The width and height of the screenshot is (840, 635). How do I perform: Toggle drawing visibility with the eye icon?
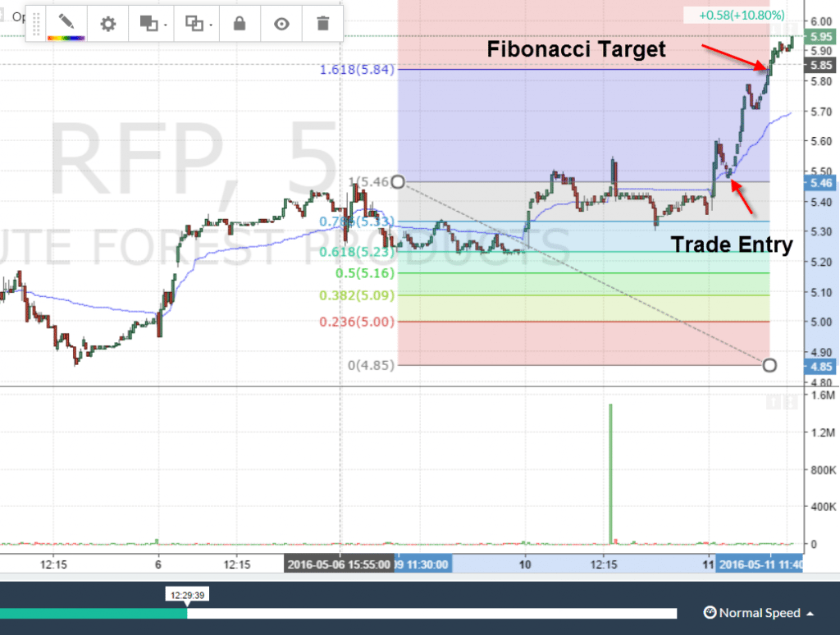[x=281, y=24]
